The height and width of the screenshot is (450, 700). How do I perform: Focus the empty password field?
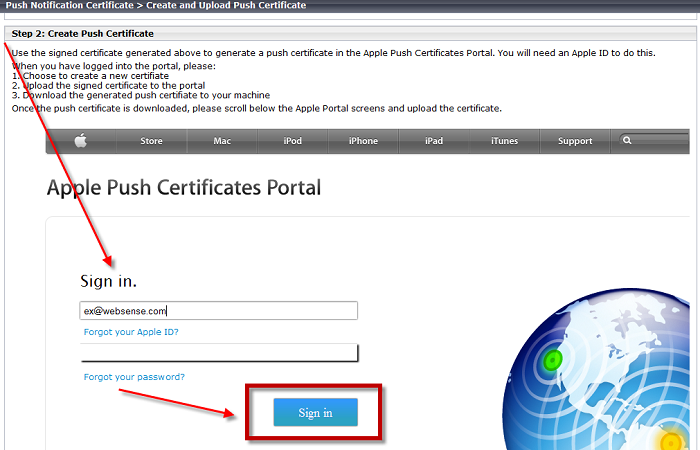(219, 353)
